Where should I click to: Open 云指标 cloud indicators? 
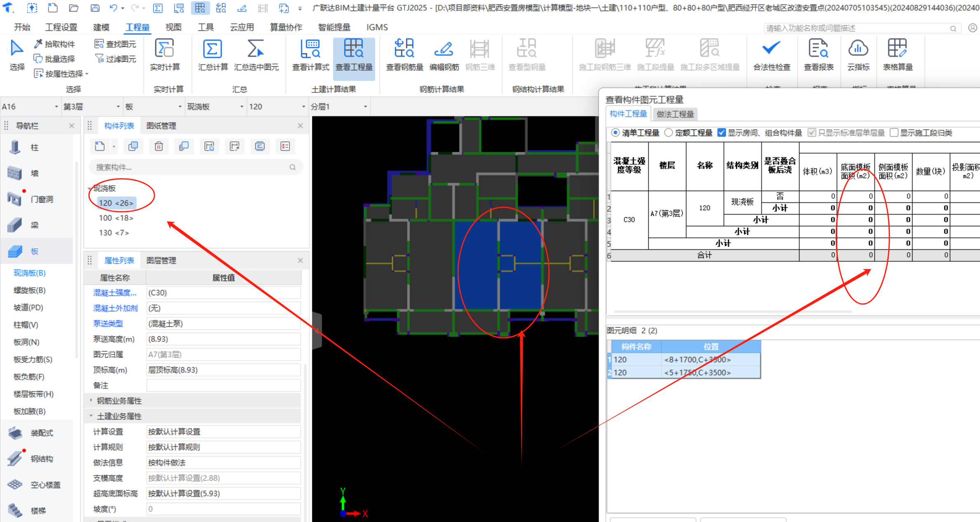pyautogui.click(x=858, y=55)
